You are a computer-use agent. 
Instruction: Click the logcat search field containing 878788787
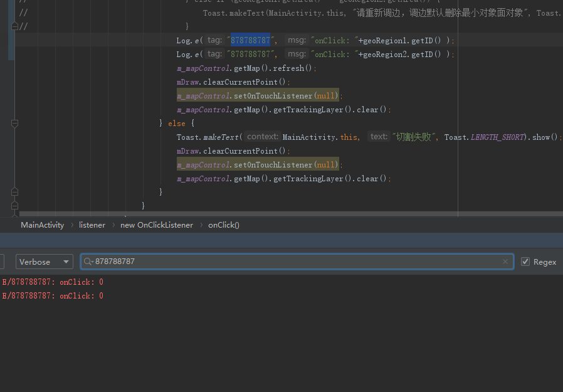pos(297,262)
